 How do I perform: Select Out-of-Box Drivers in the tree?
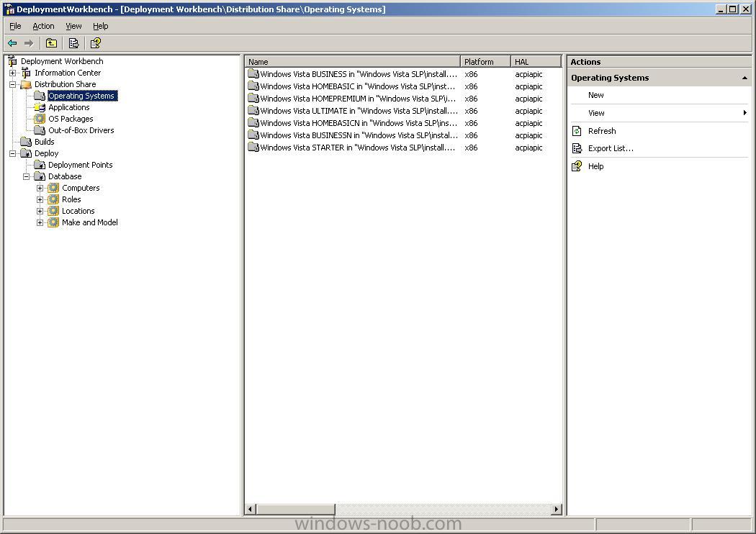click(x=81, y=130)
